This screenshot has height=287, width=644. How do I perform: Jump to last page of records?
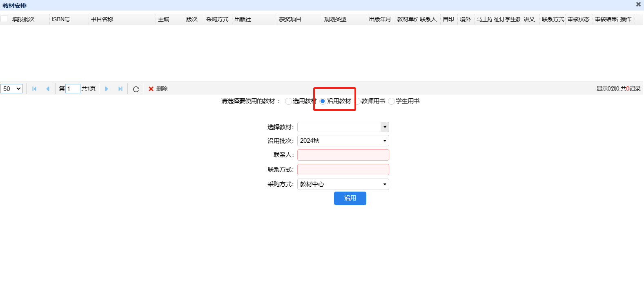pos(120,89)
